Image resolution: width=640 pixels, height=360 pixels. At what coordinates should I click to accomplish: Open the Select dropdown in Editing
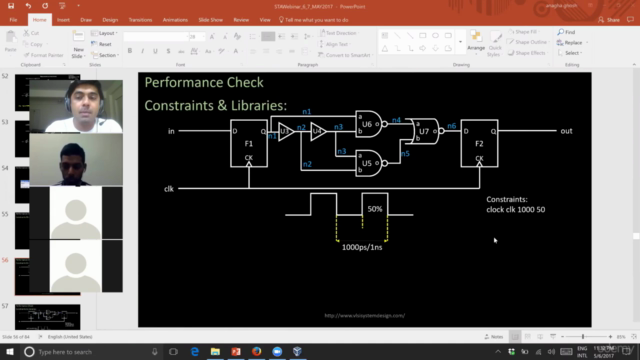click(570, 53)
